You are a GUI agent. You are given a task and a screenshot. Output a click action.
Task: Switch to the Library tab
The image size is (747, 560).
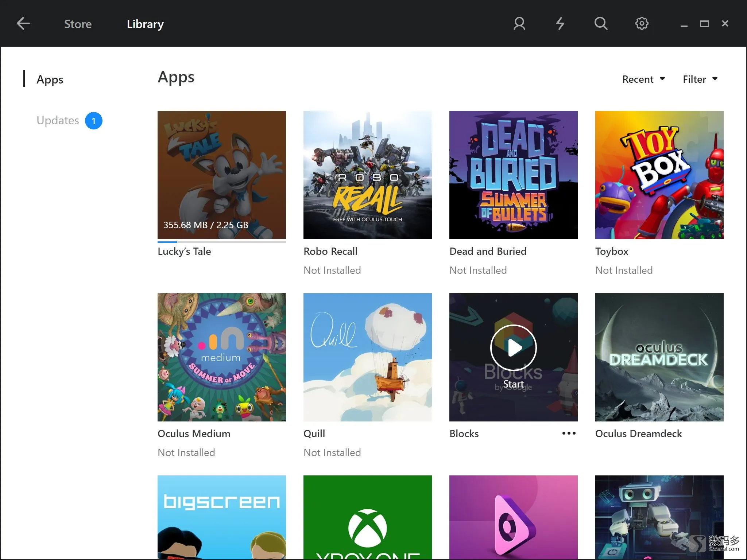coord(145,24)
